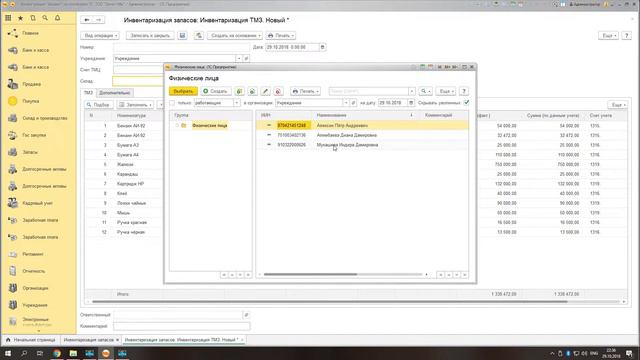640x360 pixels.
Task: Open the search magnifier in top panel
Action: 45,18
